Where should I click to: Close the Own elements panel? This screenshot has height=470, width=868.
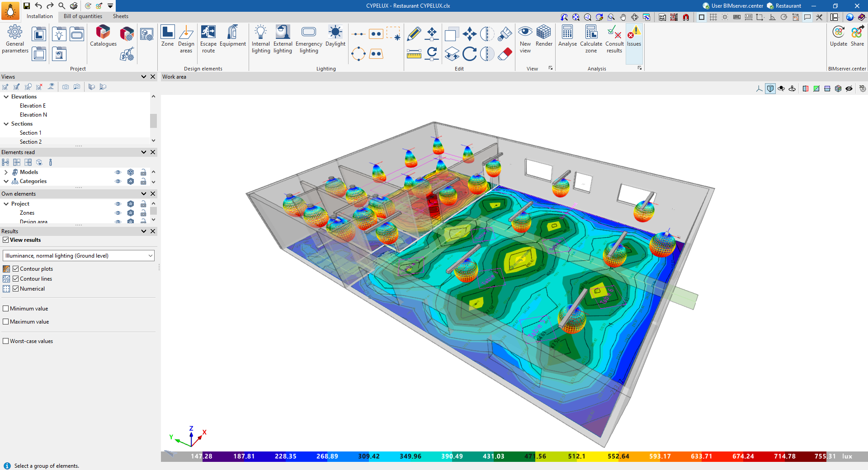pos(153,194)
